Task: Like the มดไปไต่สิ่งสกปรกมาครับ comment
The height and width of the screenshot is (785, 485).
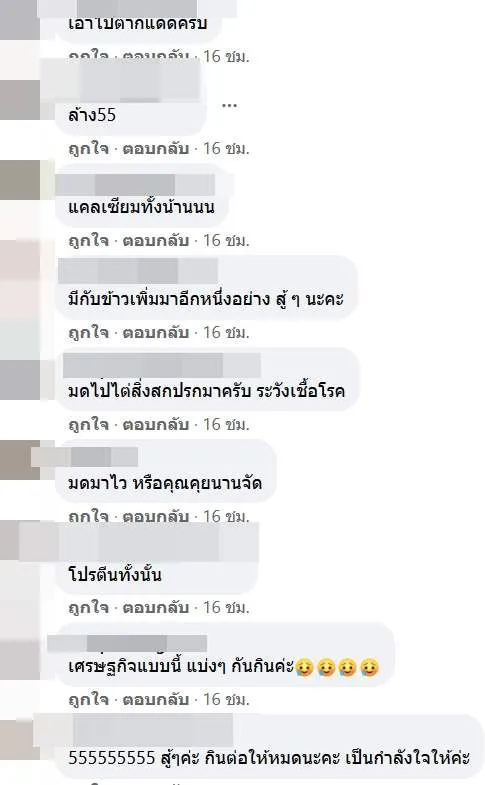Action: pos(89,425)
